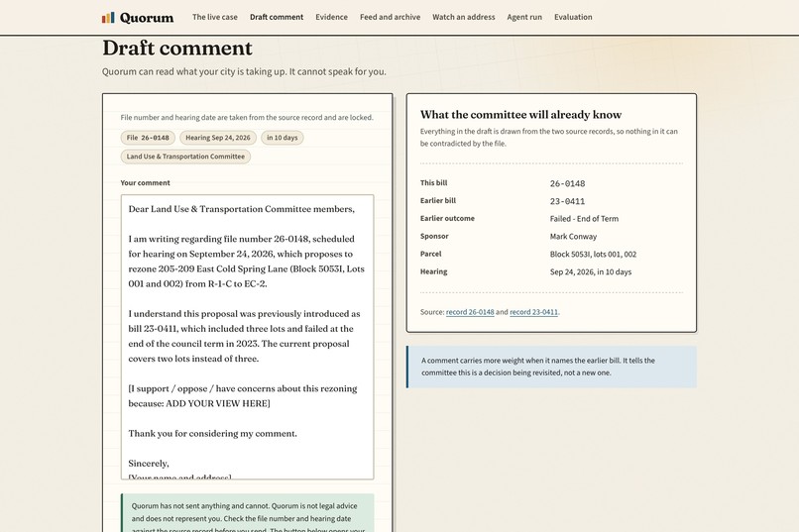
Task: Click the Land Use & Transportation Committee chip
Action: coord(185,157)
